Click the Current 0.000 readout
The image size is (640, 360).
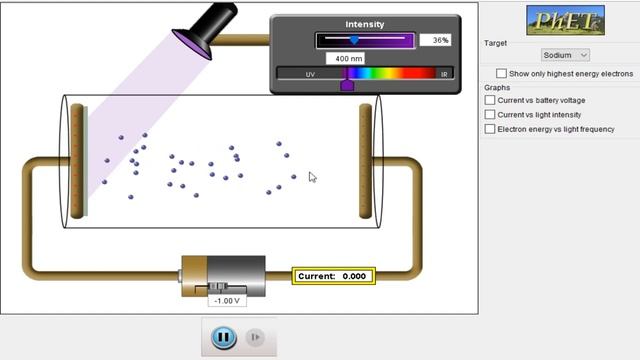(x=333, y=276)
